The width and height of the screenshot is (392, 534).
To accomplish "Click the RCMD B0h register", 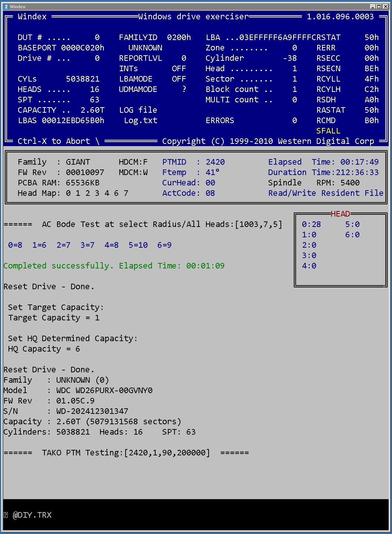I will point(348,121).
